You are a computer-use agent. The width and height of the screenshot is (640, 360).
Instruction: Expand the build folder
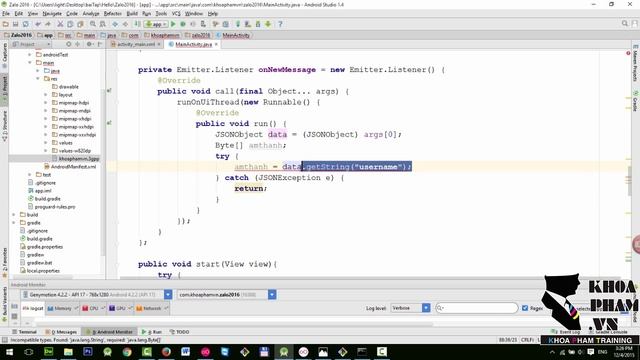[14, 214]
